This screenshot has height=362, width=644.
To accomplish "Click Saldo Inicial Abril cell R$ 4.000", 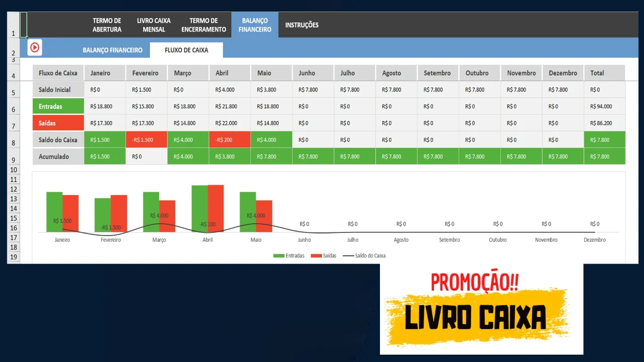I will 230,90.
